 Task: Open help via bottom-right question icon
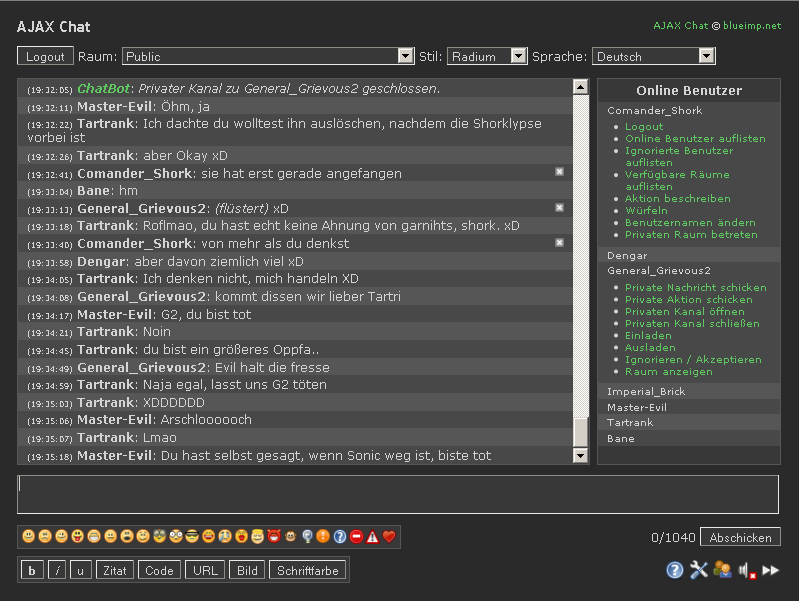point(675,570)
